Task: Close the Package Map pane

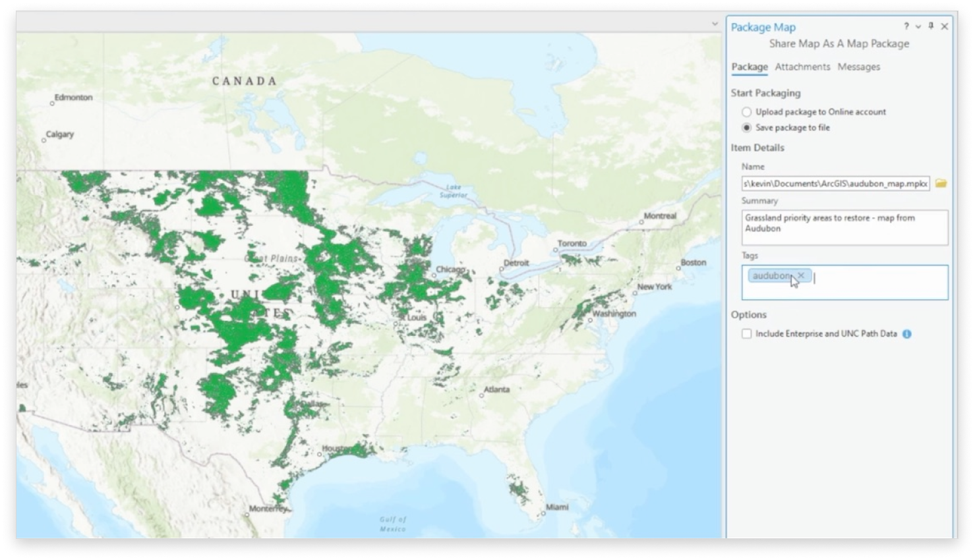Action: tap(944, 26)
